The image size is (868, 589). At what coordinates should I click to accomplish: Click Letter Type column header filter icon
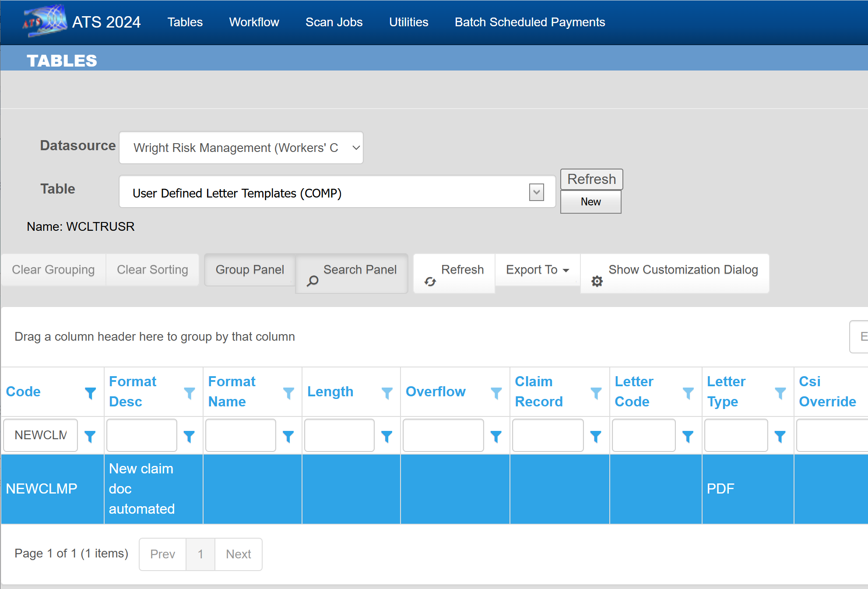point(780,393)
